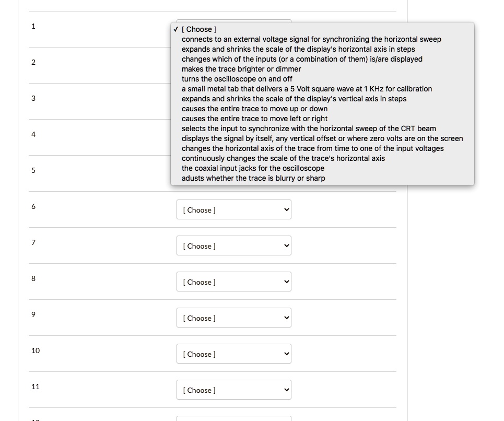504x421 pixels.
Task: Choose option displaying signal by itself or zero volts
Action: coord(322,138)
